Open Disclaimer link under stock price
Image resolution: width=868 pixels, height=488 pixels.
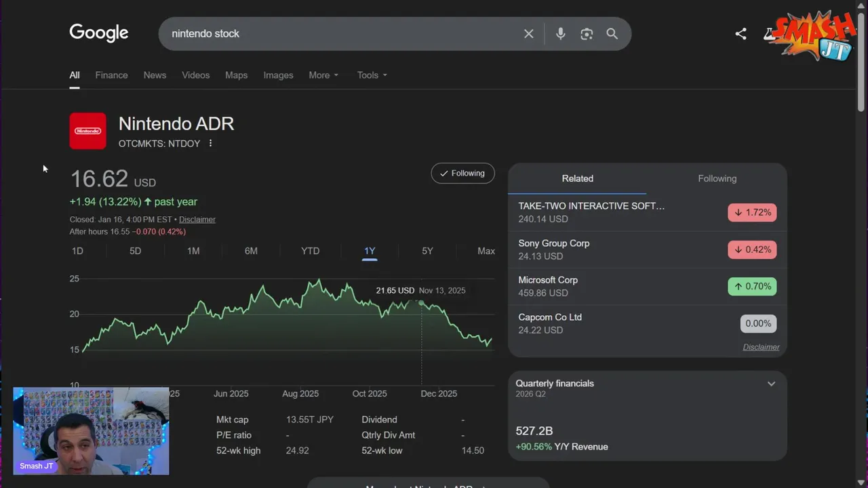pos(197,220)
